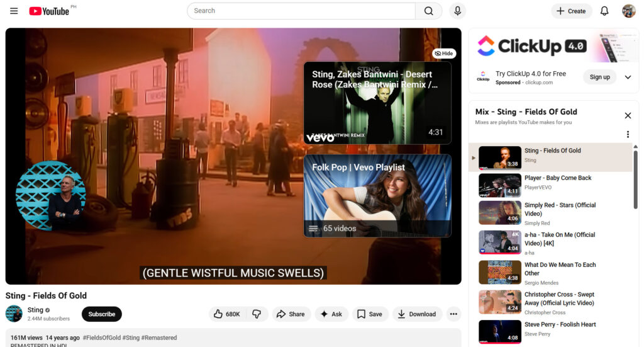This screenshot has width=644, height=347.
Task: Play a-ha - Take On Me
Action: [550, 243]
